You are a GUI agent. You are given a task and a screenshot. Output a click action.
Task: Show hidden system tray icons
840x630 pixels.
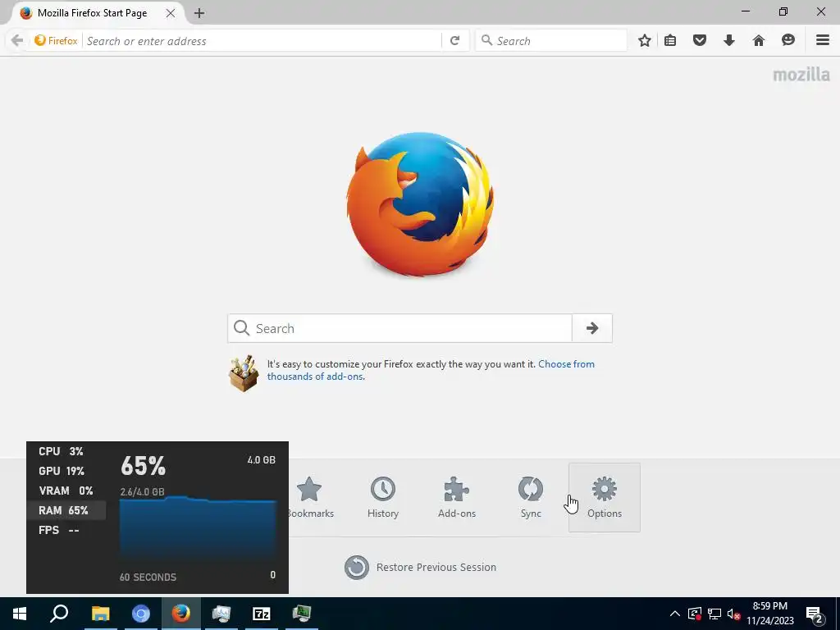point(675,614)
